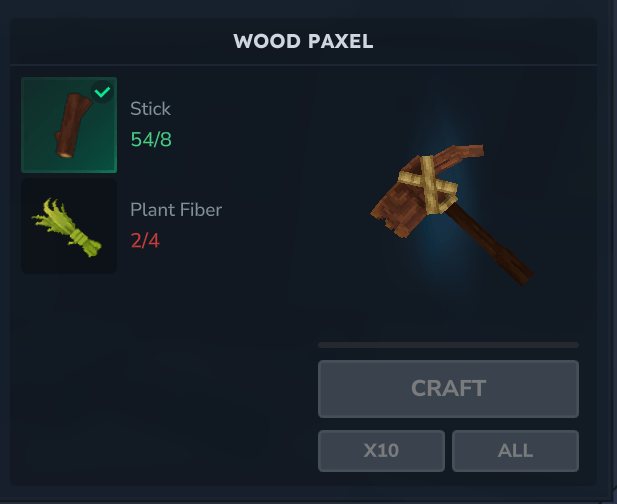617x504 pixels.
Task: Click the WOOD PAXEL title header
Action: tap(303, 41)
